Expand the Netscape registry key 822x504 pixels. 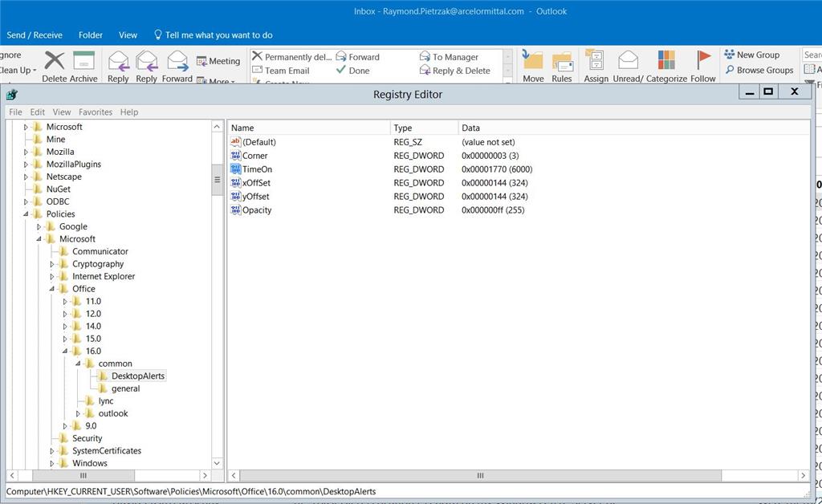tap(26, 177)
